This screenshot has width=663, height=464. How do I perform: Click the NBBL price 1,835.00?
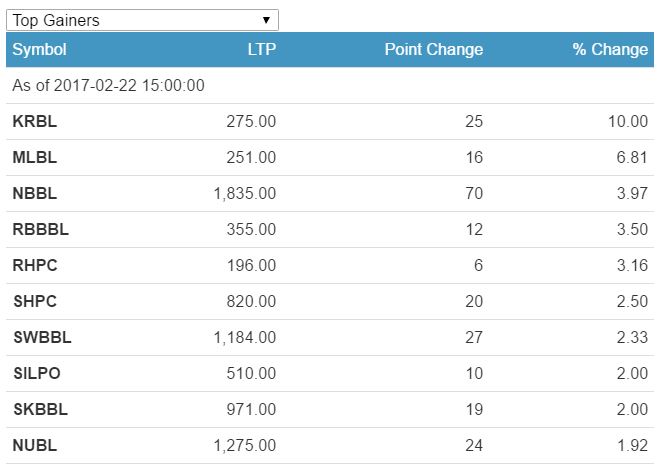click(x=244, y=194)
